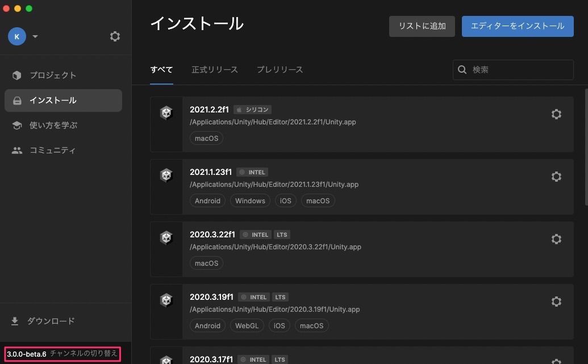
Task: Open the gear menu for 2020.3.22f1
Action: (x=556, y=239)
